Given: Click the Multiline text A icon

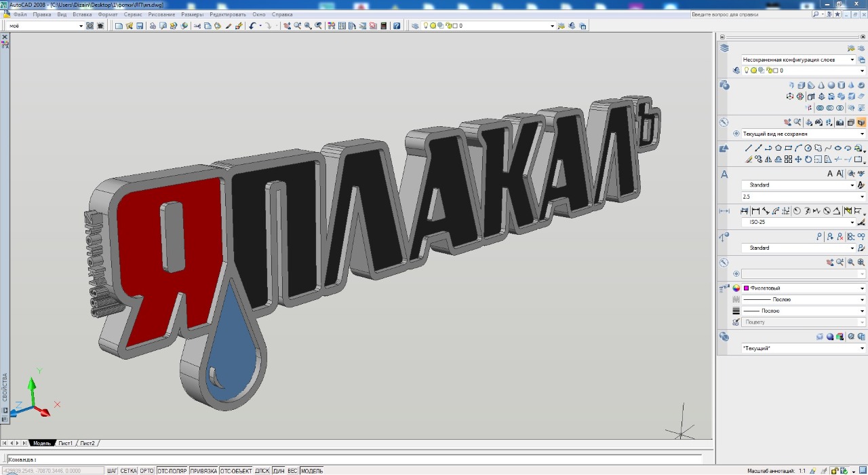Looking at the screenshot, I should coord(830,173).
